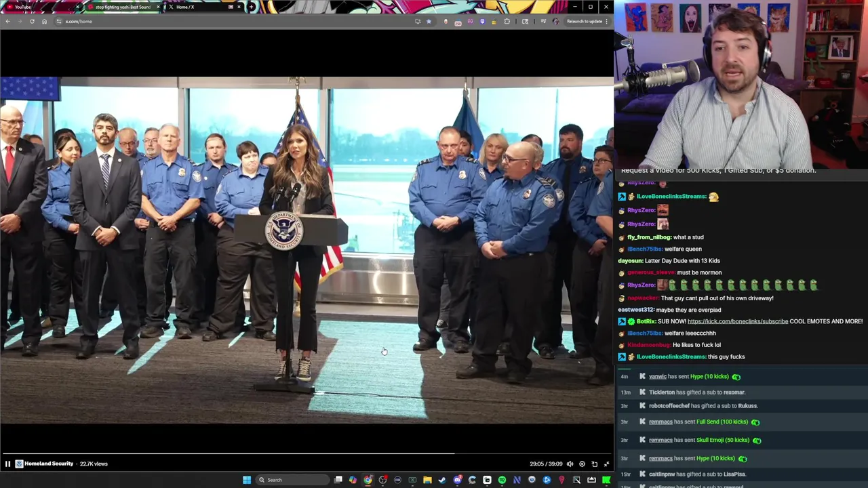Click the 22.7K views label
The height and width of the screenshot is (488, 868).
click(x=94, y=464)
